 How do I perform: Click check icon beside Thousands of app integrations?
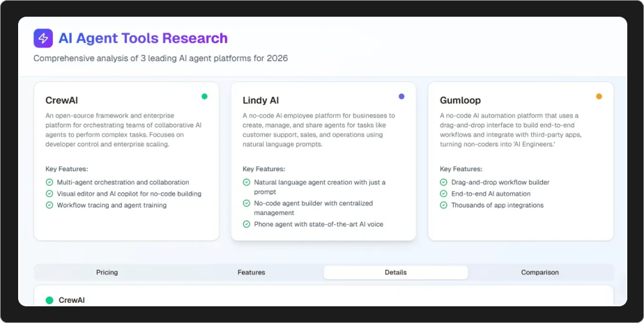coord(443,205)
